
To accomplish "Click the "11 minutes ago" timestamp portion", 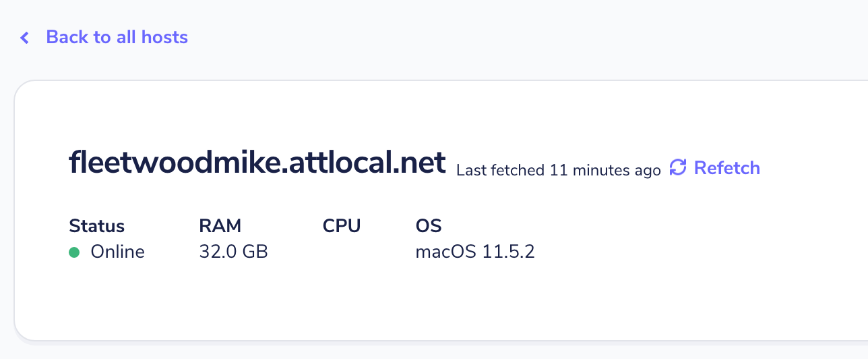I will (x=605, y=170).
